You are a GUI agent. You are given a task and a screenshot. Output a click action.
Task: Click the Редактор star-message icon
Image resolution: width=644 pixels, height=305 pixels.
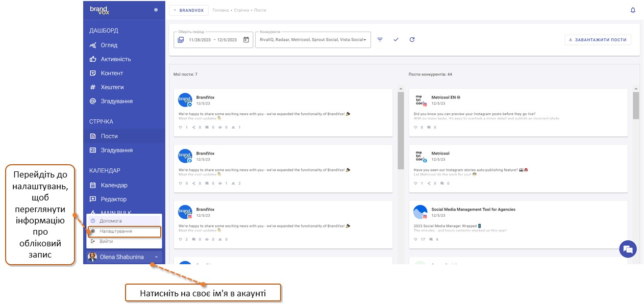click(x=93, y=199)
